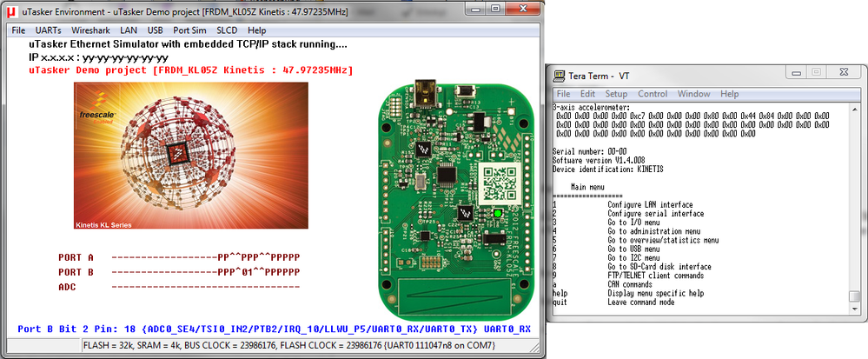Screen dimensions: 868x359
Task: Click the FLASH/SRAM status bar text
Action: pos(288,346)
